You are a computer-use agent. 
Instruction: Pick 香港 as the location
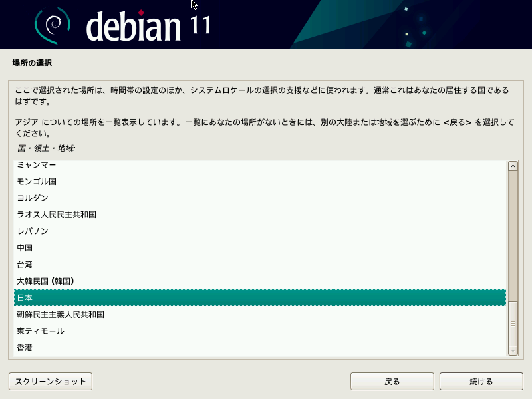(260, 347)
